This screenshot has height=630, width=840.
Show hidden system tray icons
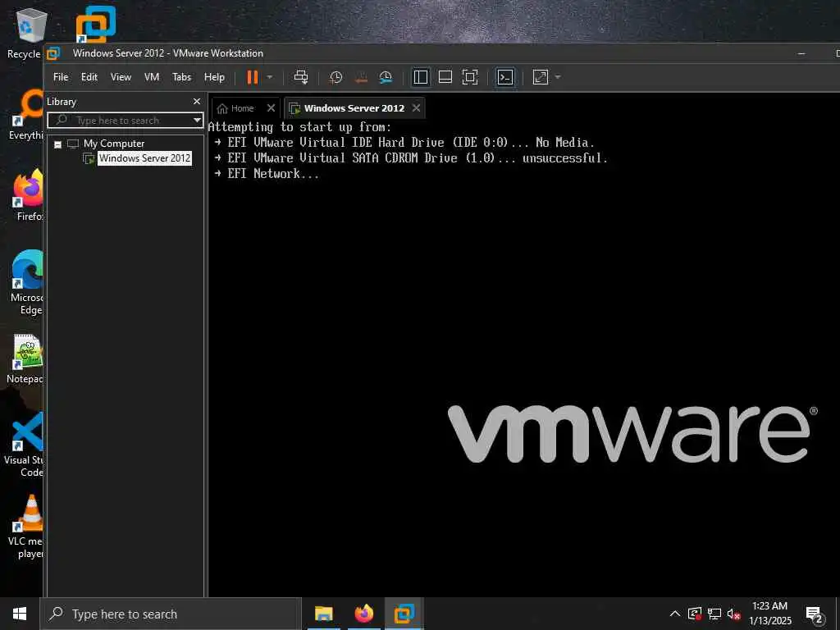pyautogui.click(x=675, y=614)
